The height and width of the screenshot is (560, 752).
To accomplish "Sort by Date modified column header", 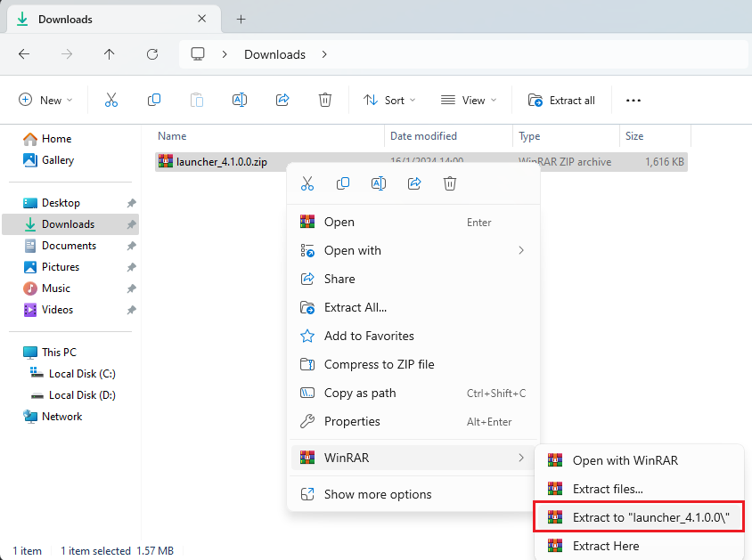I will (x=423, y=136).
